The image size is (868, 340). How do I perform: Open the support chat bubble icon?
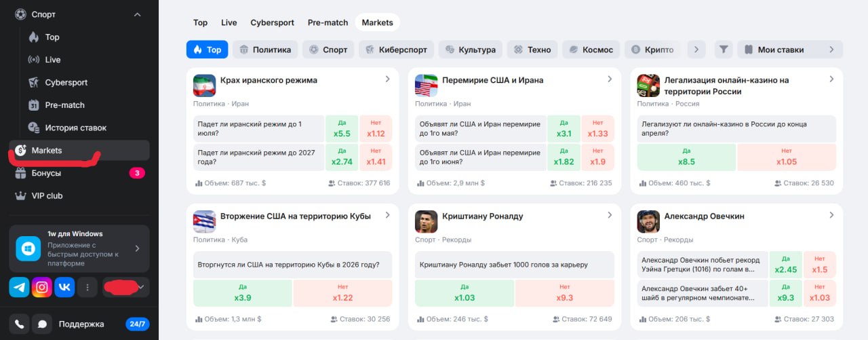(x=42, y=324)
